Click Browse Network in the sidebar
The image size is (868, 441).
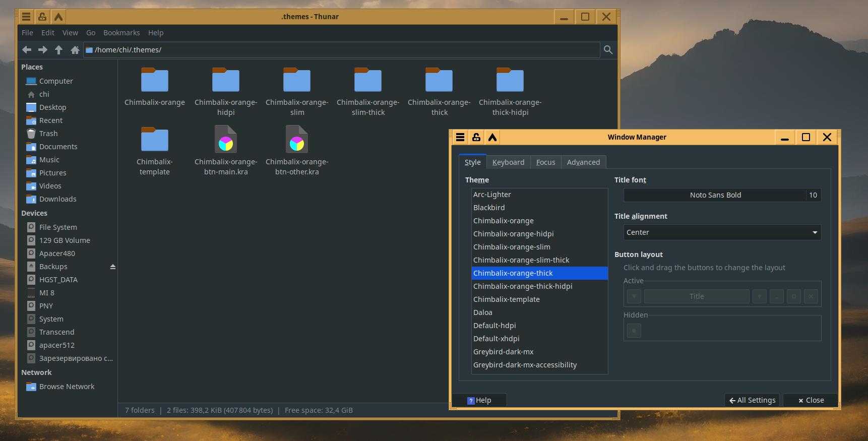coord(68,387)
